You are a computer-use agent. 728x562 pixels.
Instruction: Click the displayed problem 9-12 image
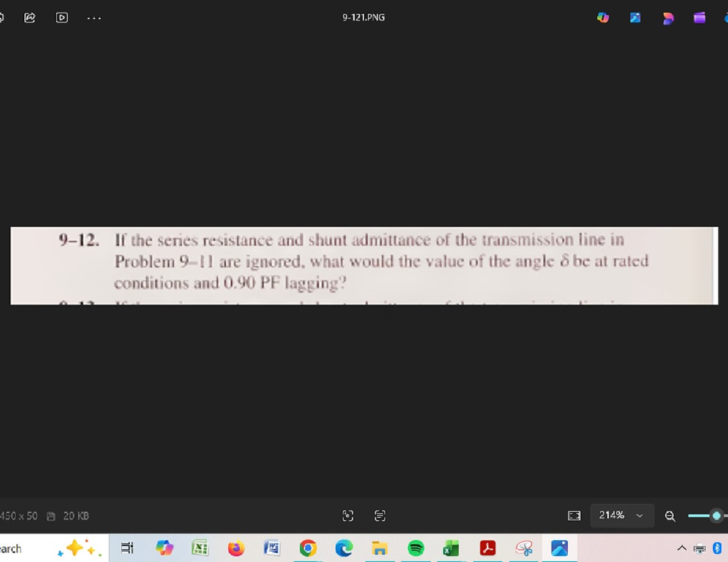click(364, 266)
